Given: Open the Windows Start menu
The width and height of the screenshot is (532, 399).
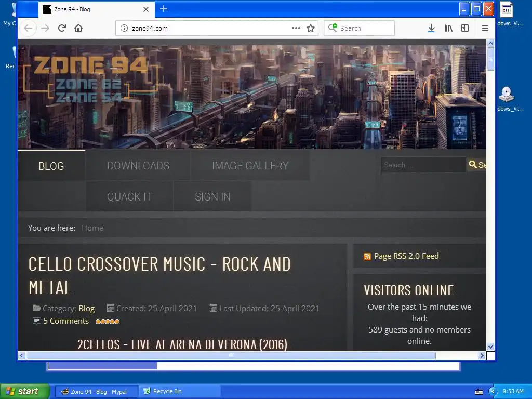Looking at the screenshot, I should (x=24, y=391).
